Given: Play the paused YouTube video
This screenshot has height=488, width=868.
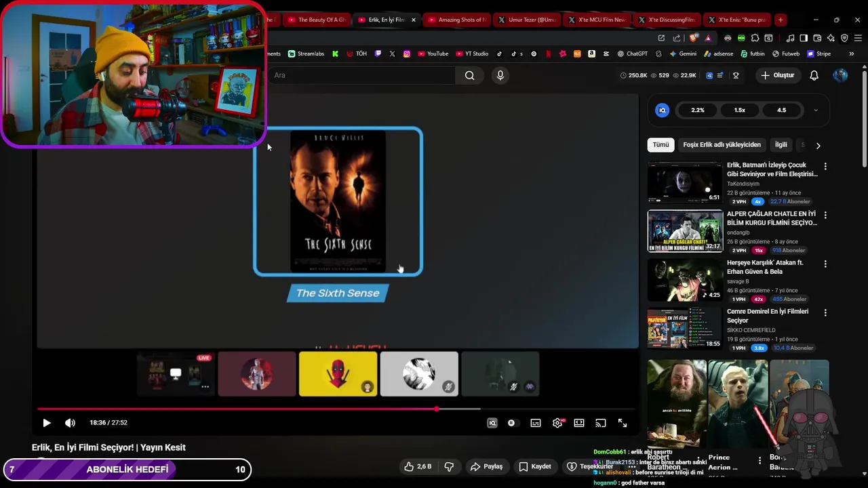Looking at the screenshot, I should [47, 423].
